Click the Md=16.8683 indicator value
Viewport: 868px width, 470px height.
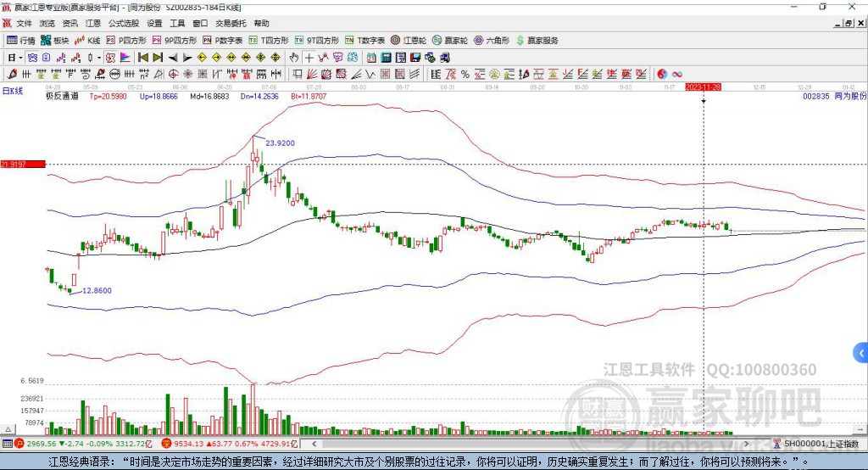209,96
